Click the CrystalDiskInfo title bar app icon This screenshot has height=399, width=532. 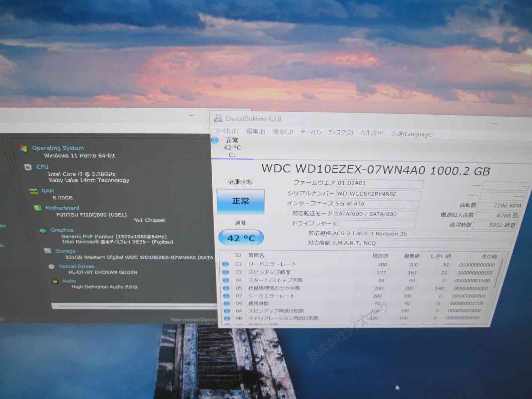click(x=218, y=118)
